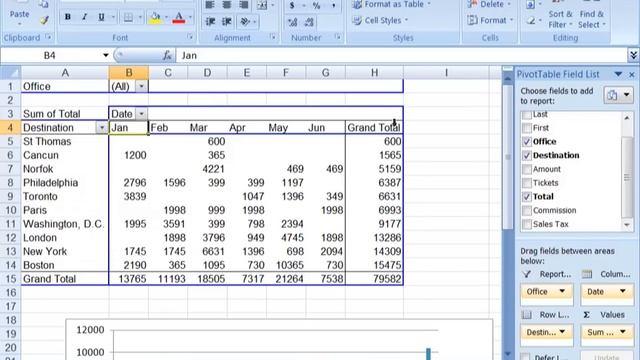This screenshot has height=360, width=640.
Task: Click the formula bar showing Jan
Action: [x=402, y=55]
